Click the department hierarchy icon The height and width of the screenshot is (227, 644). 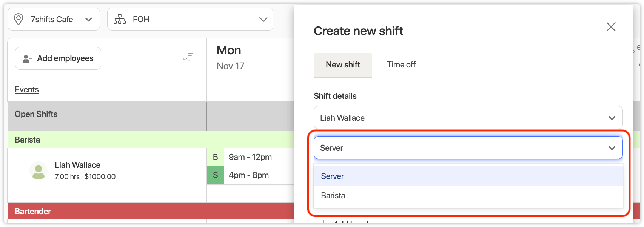pyautogui.click(x=120, y=19)
